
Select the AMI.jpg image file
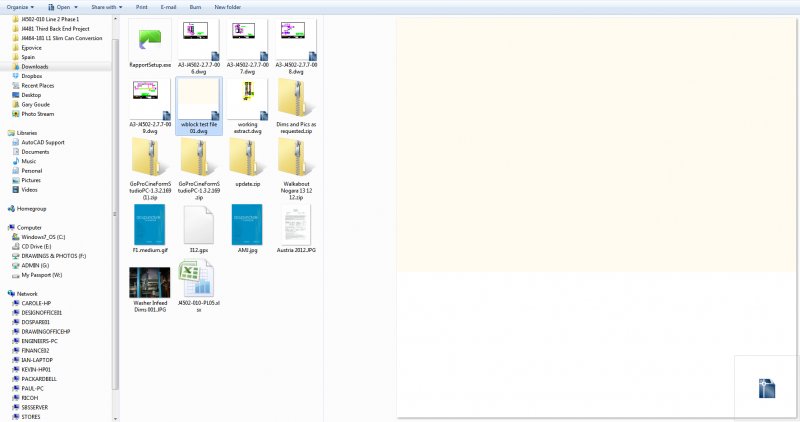pos(247,229)
